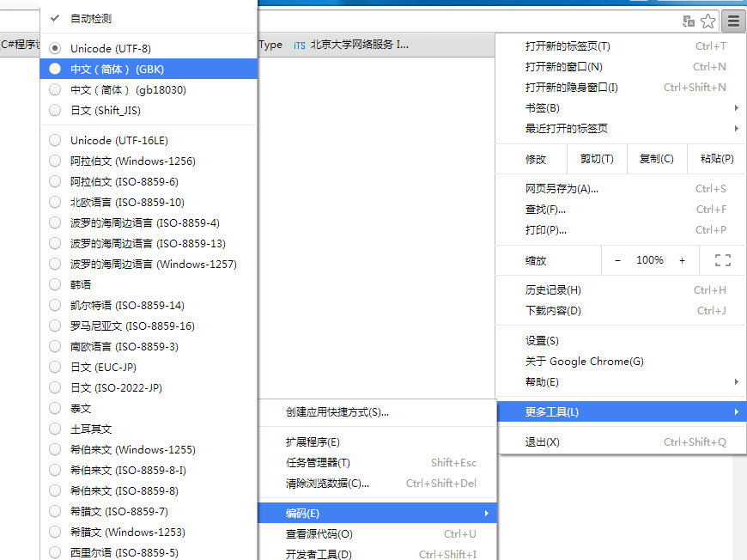Choose 查找(F)... menu item

[x=621, y=210]
